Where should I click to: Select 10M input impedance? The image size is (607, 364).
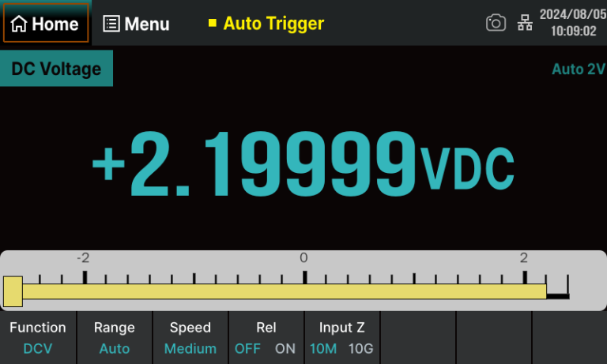pos(322,348)
